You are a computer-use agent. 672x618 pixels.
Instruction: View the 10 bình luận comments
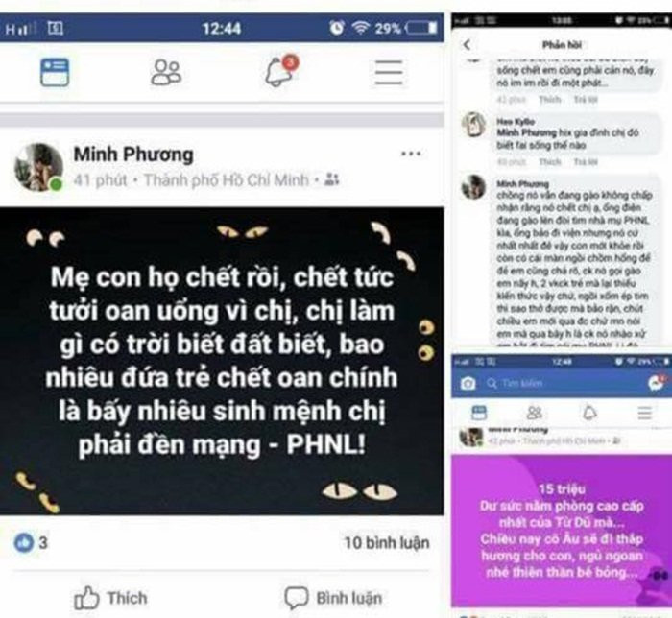(387, 542)
